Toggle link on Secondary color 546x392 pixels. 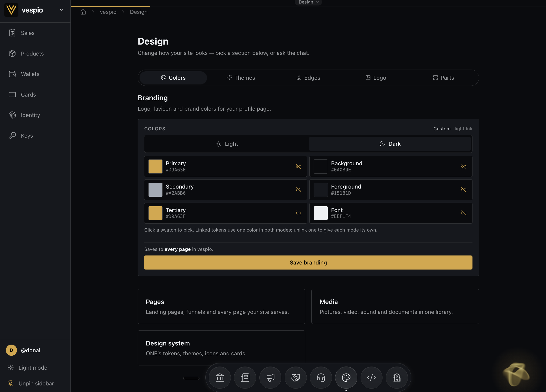point(298,190)
